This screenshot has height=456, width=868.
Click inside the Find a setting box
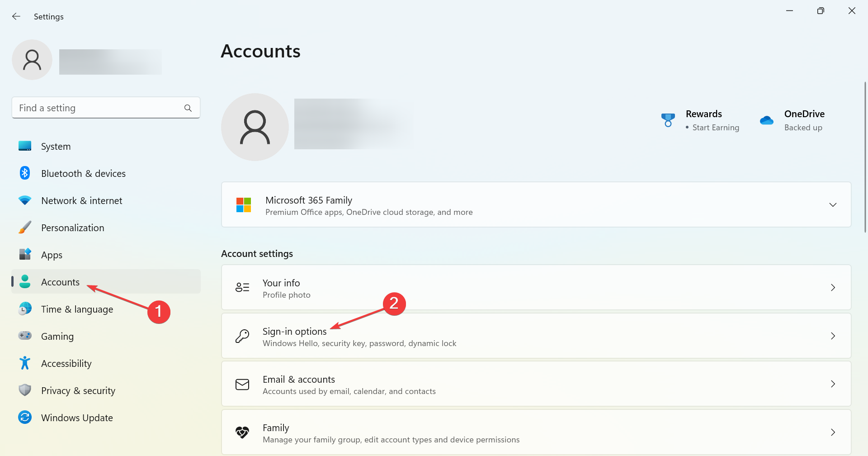pyautogui.click(x=90, y=108)
